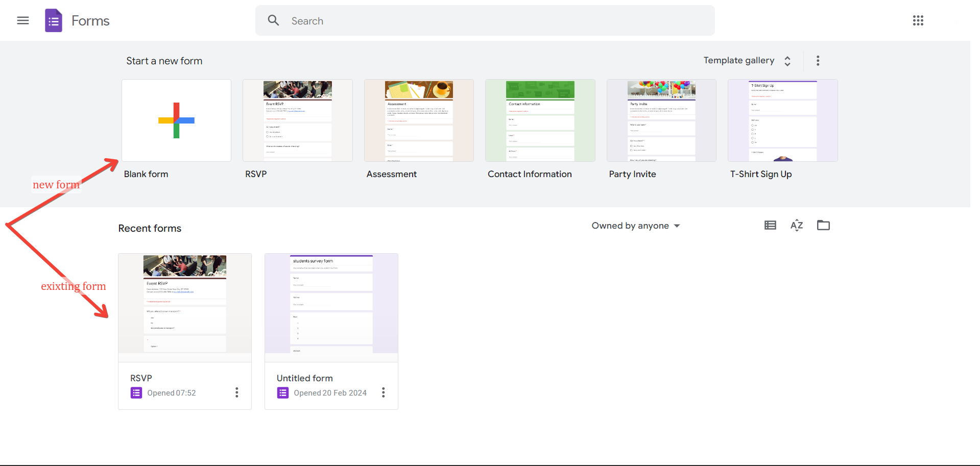The width and height of the screenshot is (980, 466).
Task: Open the AZ sort options
Action: coord(797,225)
